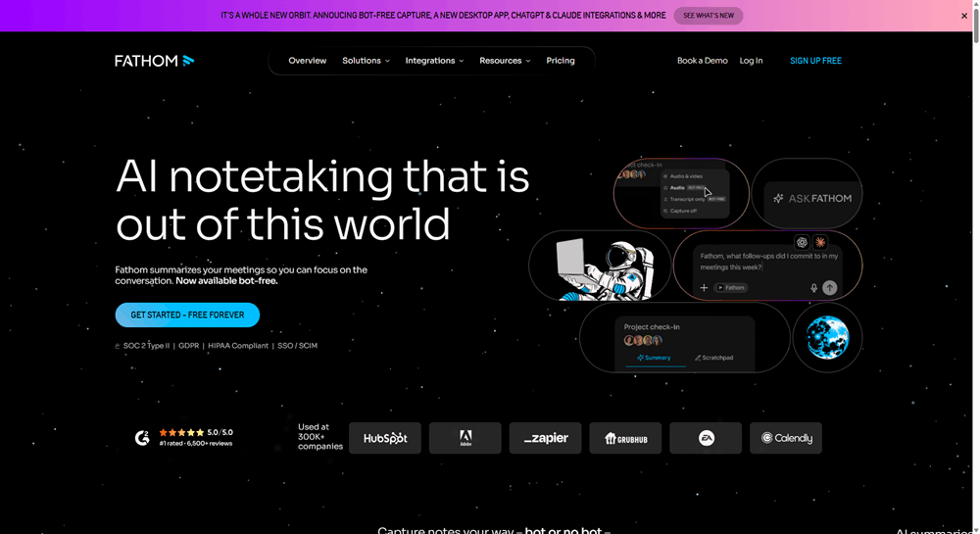
Task: Click the 'Used at 300K+ companies' text
Action: point(320,437)
